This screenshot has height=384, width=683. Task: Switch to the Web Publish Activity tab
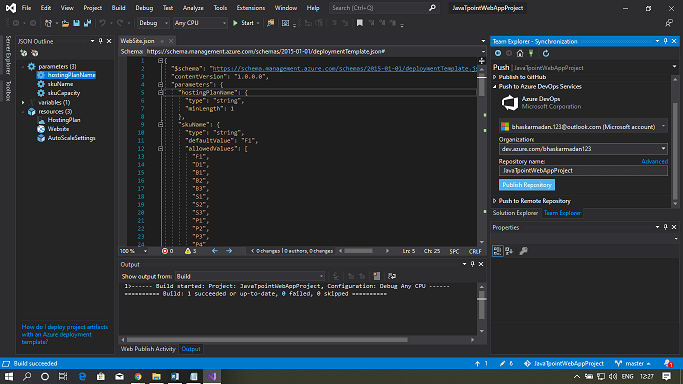(x=148, y=349)
